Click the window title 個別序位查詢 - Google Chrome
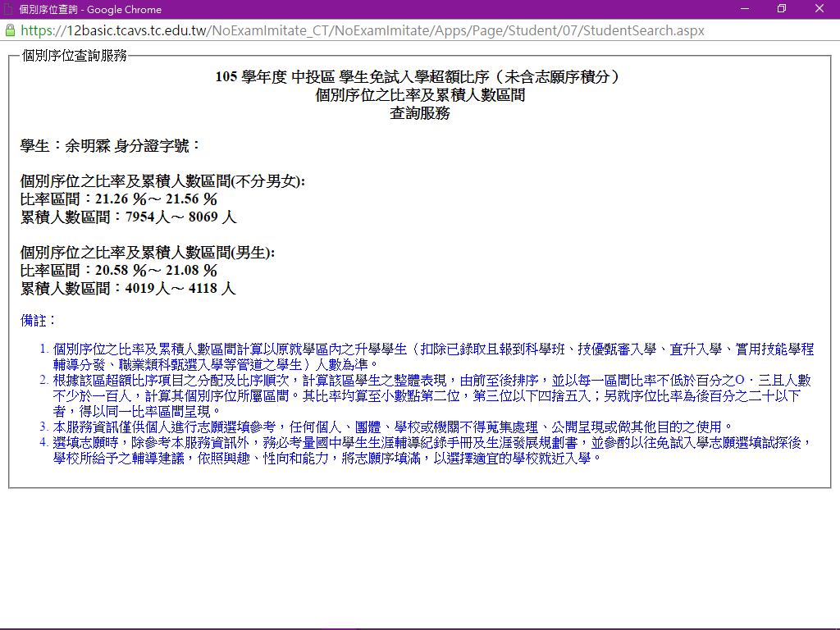The width and height of the screenshot is (840, 630). coord(90,9)
